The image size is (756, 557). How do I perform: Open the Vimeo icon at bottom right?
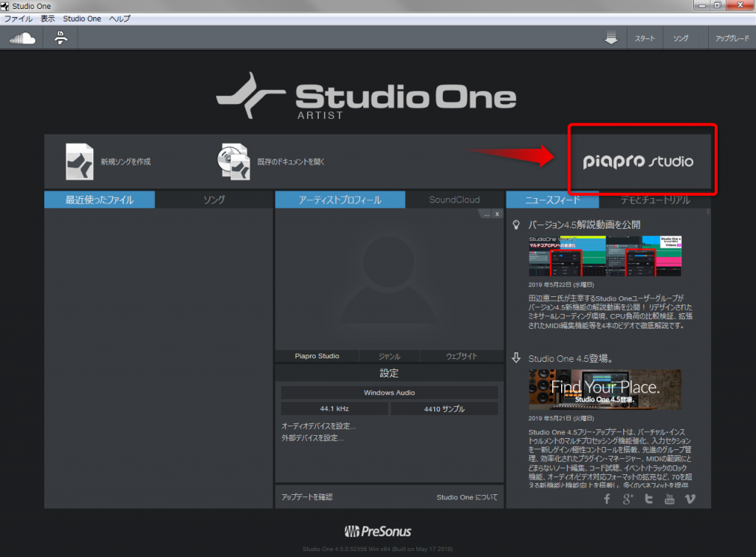[x=690, y=499]
